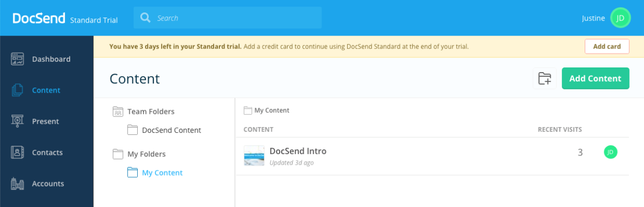Click into the Search input field

(228, 18)
